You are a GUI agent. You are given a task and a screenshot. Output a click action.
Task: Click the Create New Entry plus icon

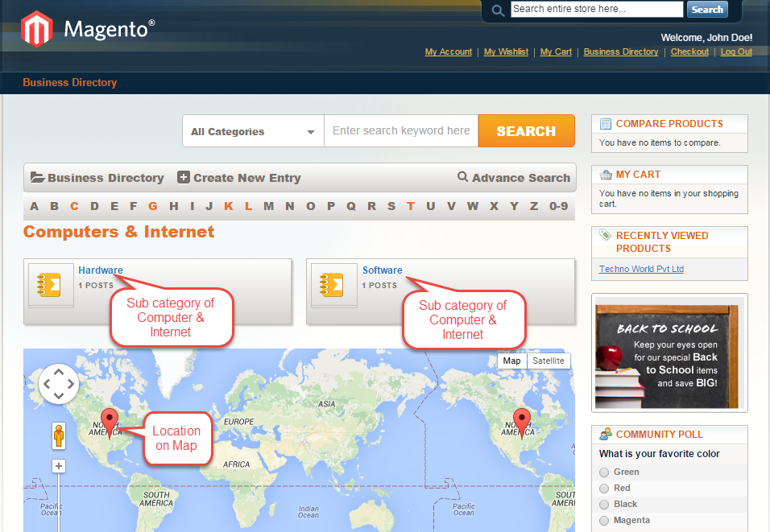(183, 177)
